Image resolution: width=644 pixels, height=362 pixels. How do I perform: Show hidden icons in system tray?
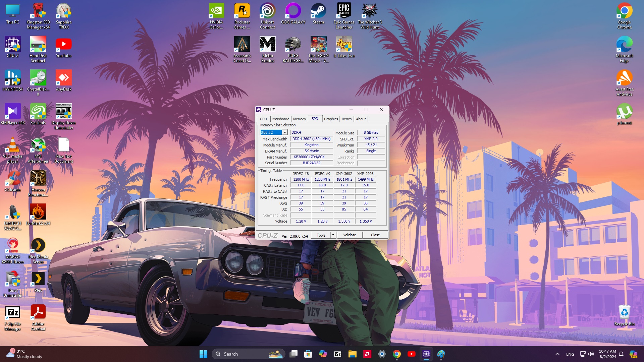click(x=557, y=354)
